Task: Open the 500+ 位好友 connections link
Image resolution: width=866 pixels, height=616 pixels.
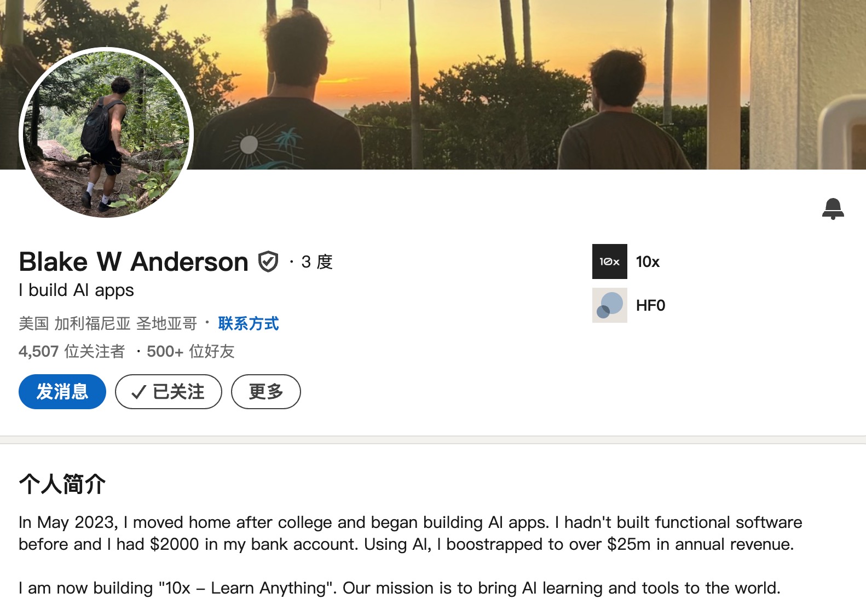Action: (x=190, y=351)
